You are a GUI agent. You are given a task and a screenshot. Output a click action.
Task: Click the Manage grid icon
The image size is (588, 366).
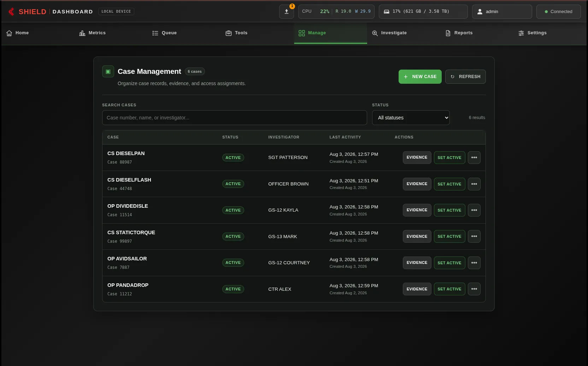302,33
